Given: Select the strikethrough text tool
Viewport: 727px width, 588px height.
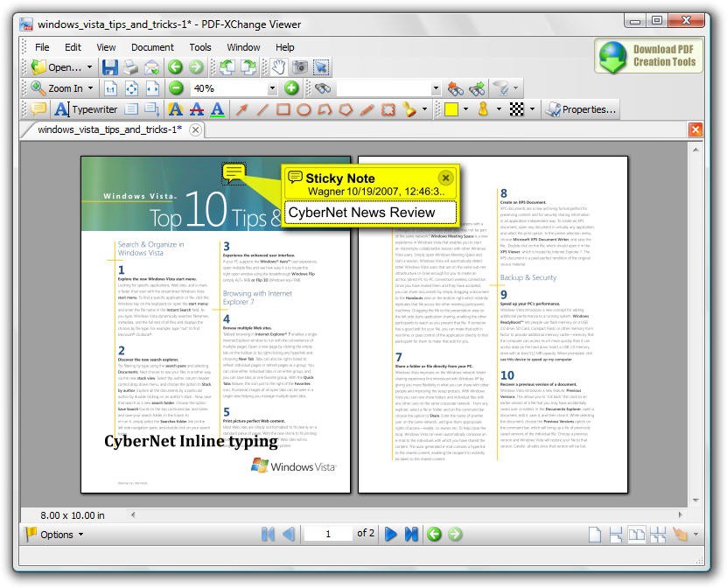Looking at the screenshot, I should 197,110.
